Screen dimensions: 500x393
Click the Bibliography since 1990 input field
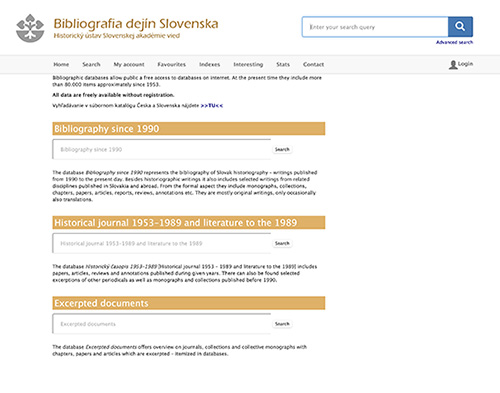coord(162,149)
